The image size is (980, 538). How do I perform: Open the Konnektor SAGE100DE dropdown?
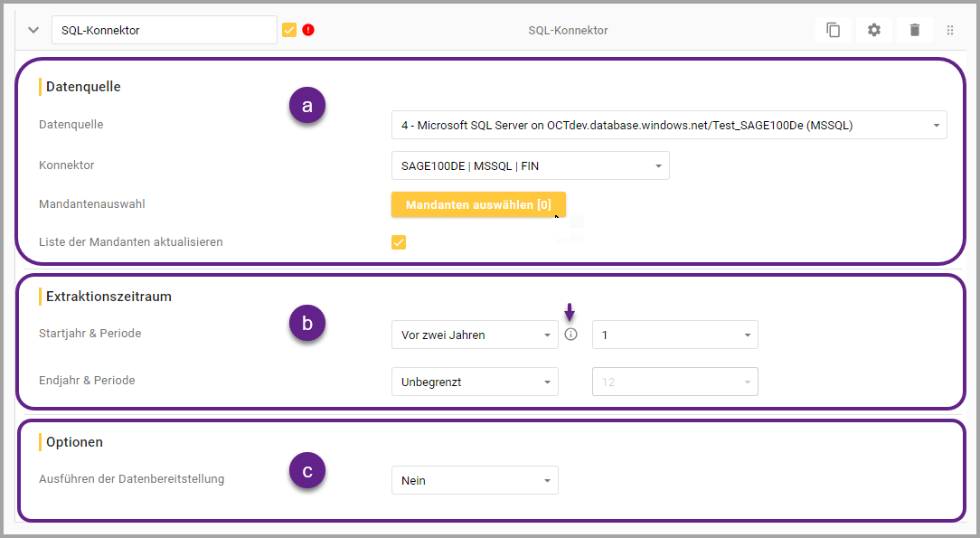pyautogui.click(x=530, y=165)
